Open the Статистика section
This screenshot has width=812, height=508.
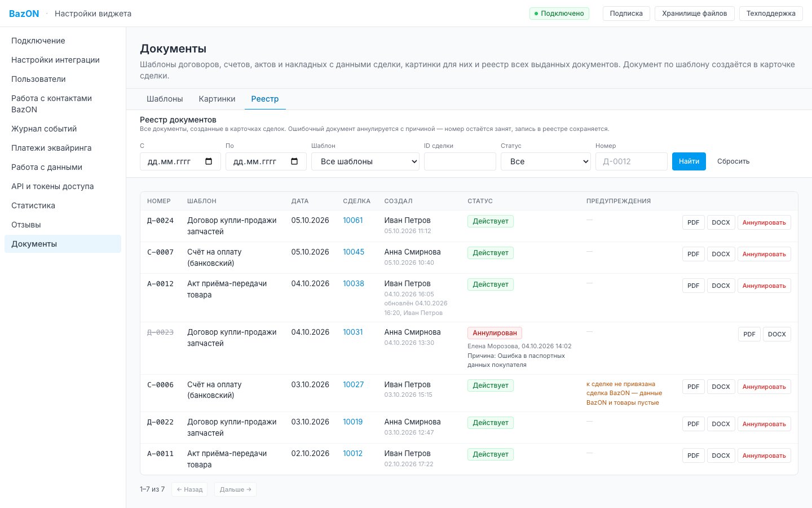coord(63,205)
